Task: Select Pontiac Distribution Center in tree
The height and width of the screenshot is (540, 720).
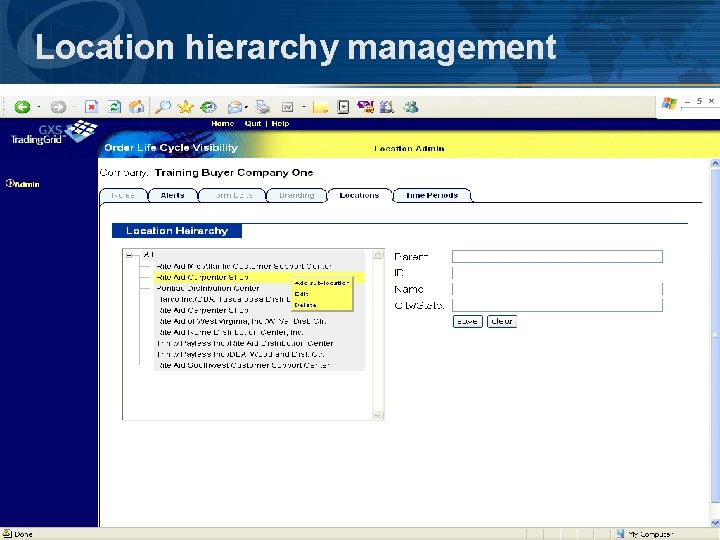Action: [208, 288]
